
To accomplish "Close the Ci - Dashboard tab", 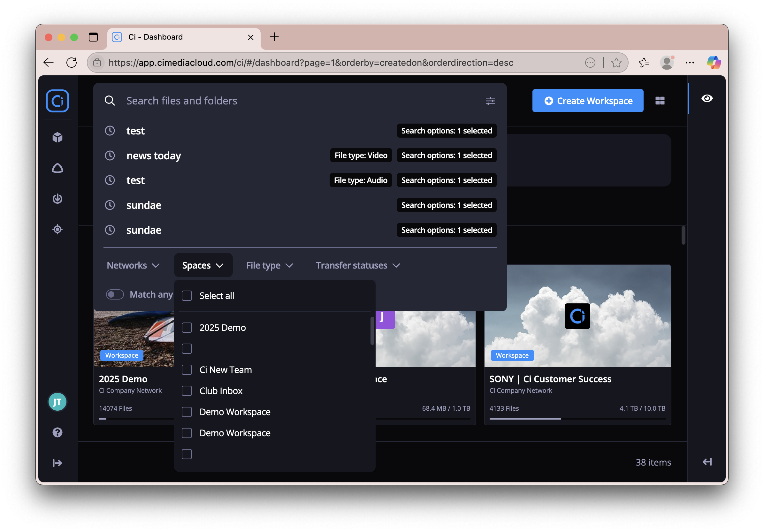I will 250,37.
